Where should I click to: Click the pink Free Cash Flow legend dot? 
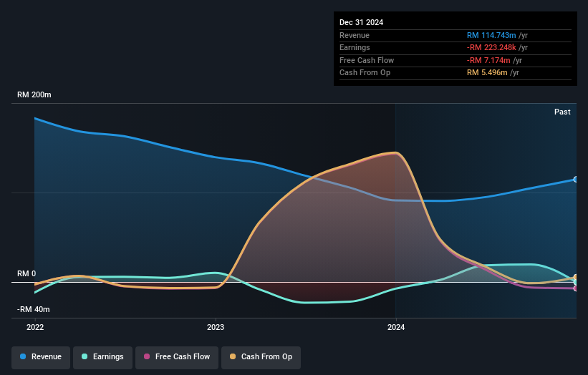(x=147, y=356)
